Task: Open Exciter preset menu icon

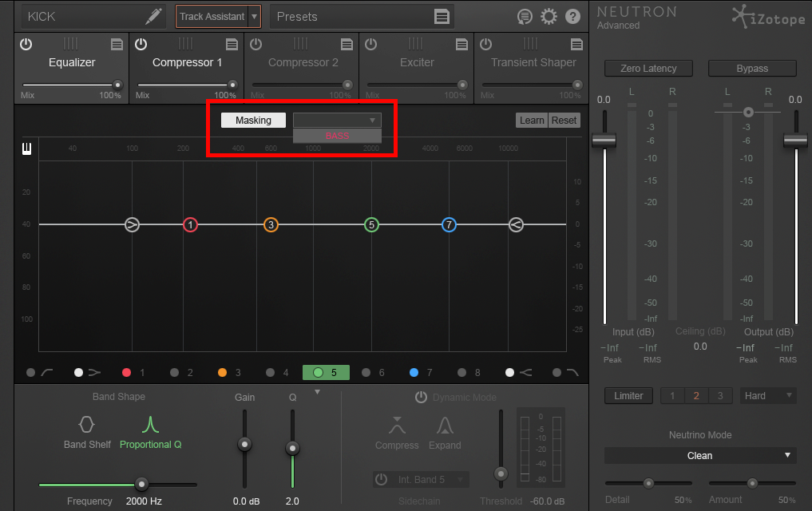Action: pyautogui.click(x=462, y=45)
